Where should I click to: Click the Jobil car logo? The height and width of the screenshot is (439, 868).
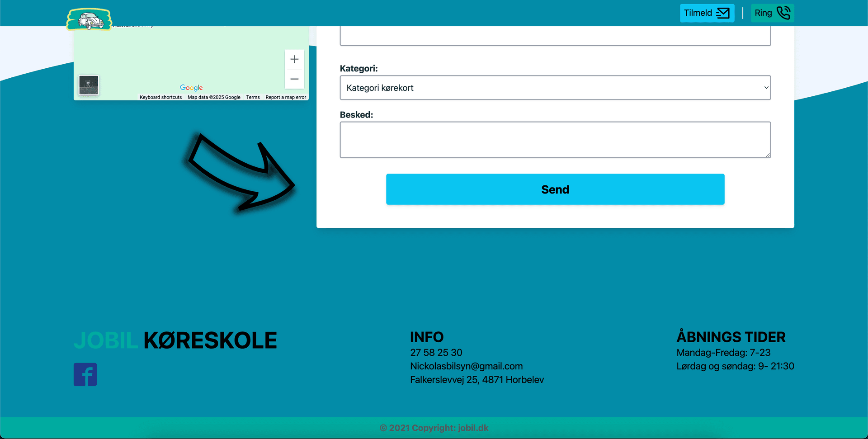(89, 19)
